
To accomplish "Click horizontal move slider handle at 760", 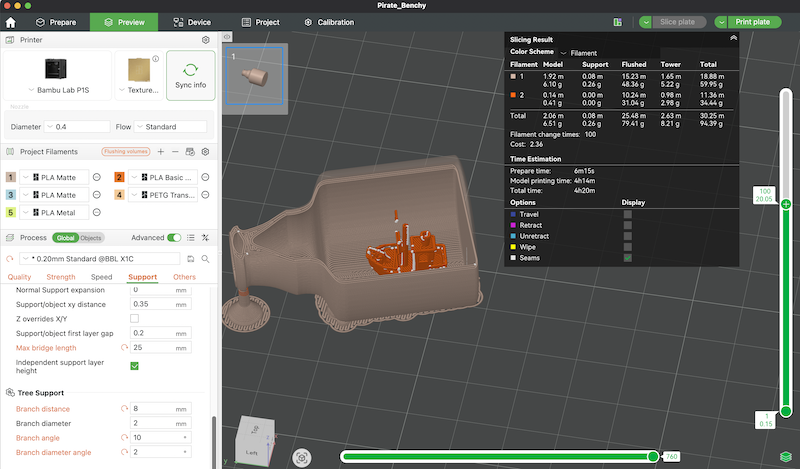I will click(x=653, y=457).
